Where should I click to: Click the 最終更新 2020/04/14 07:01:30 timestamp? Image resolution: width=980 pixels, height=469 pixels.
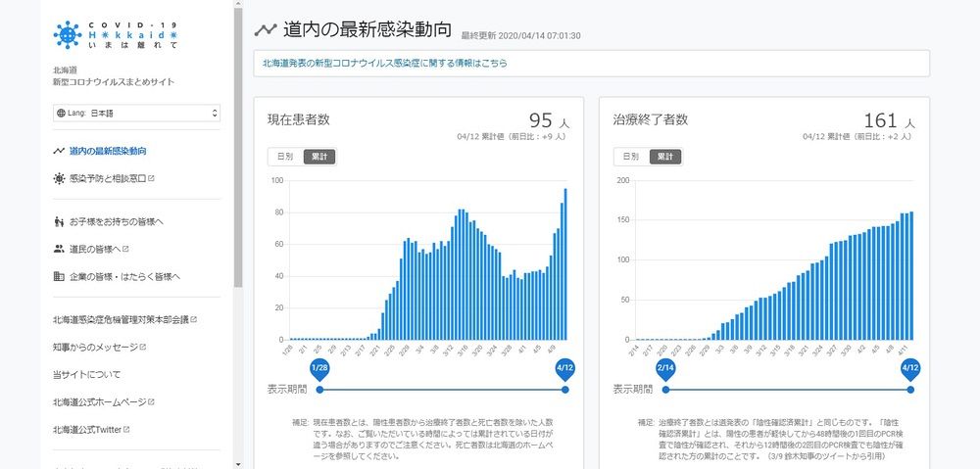click(x=520, y=36)
